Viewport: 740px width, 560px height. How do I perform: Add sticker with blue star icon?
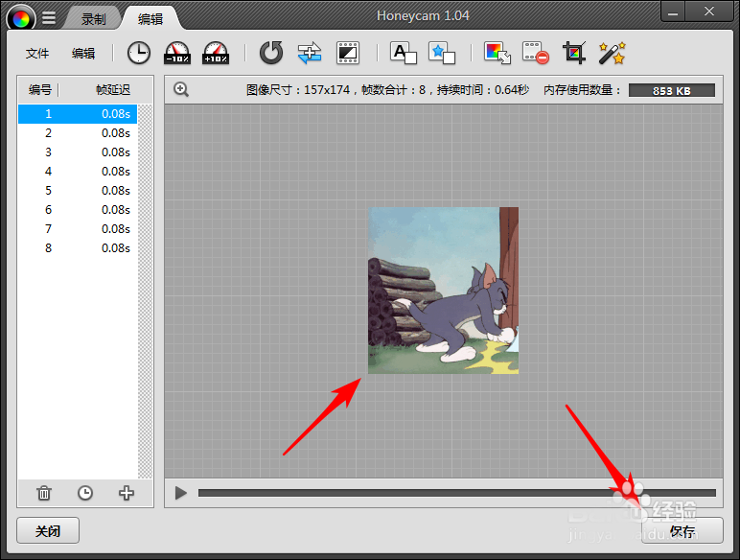[x=442, y=53]
